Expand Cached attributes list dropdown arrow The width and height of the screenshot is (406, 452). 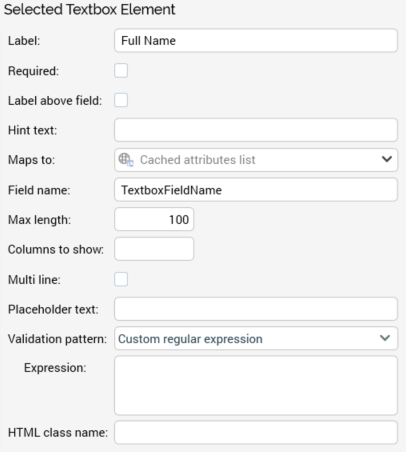tap(387, 159)
